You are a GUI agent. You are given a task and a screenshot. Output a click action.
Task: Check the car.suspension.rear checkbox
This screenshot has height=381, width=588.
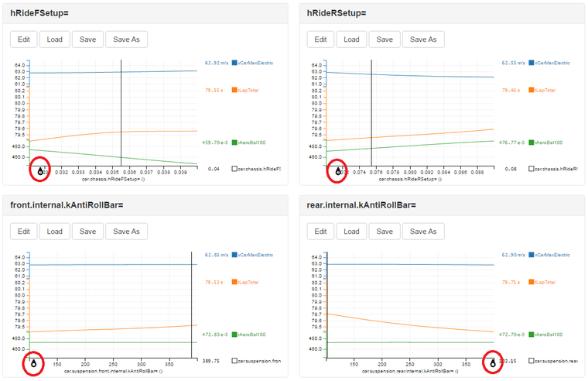tap(531, 361)
